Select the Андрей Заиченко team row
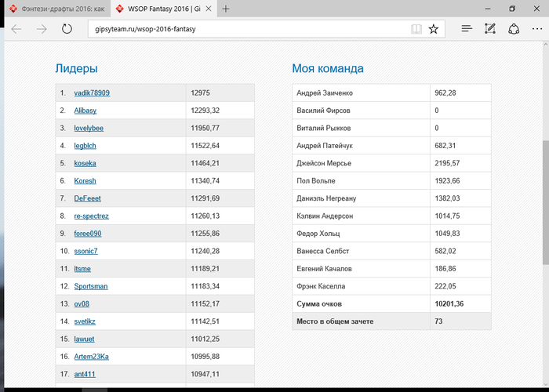This screenshot has width=549, height=392. (391, 93)
